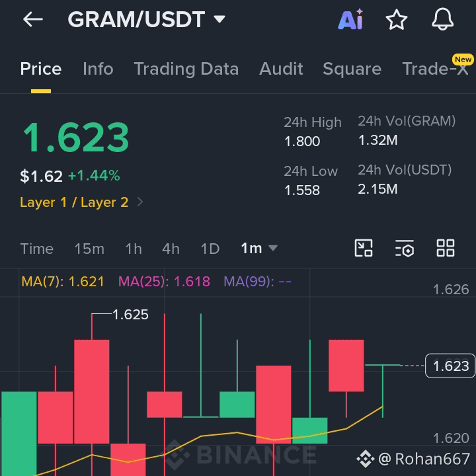Screen dimensions: 476x476
Task: Select the Price tab
Action: click(x=41, y=69)
